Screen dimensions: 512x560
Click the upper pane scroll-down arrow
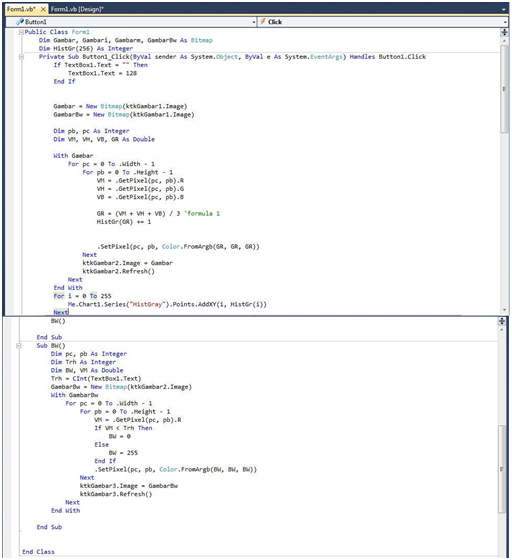pyautogui.click(x=504, y=310)
